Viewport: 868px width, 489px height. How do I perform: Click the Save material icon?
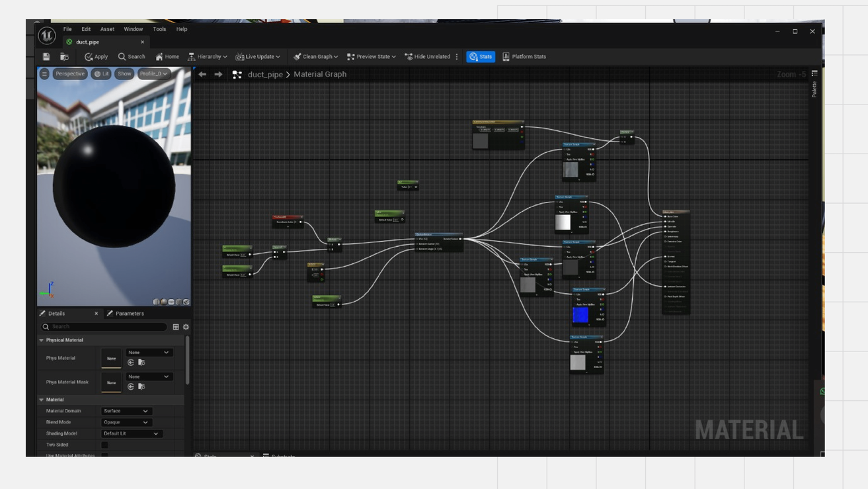point(46,57)
